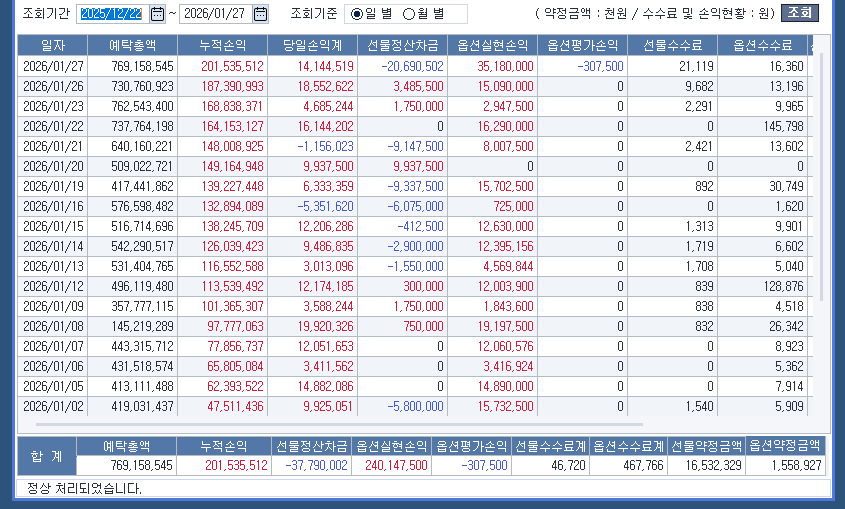The width and height of the screenshot is (845, 509).
Task: Click the 옵션실현손익 table column header
Action: click(493, 46)
